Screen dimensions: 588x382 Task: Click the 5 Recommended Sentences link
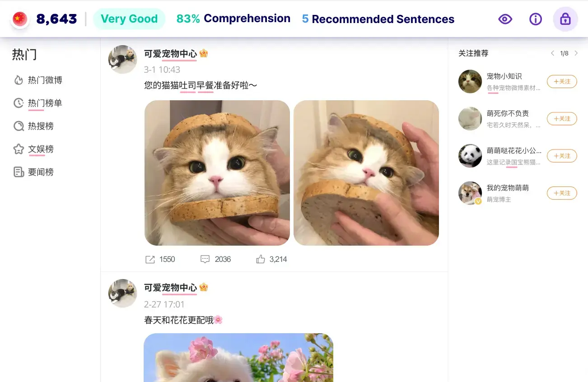pyautogui.click(x=378, y=19)
